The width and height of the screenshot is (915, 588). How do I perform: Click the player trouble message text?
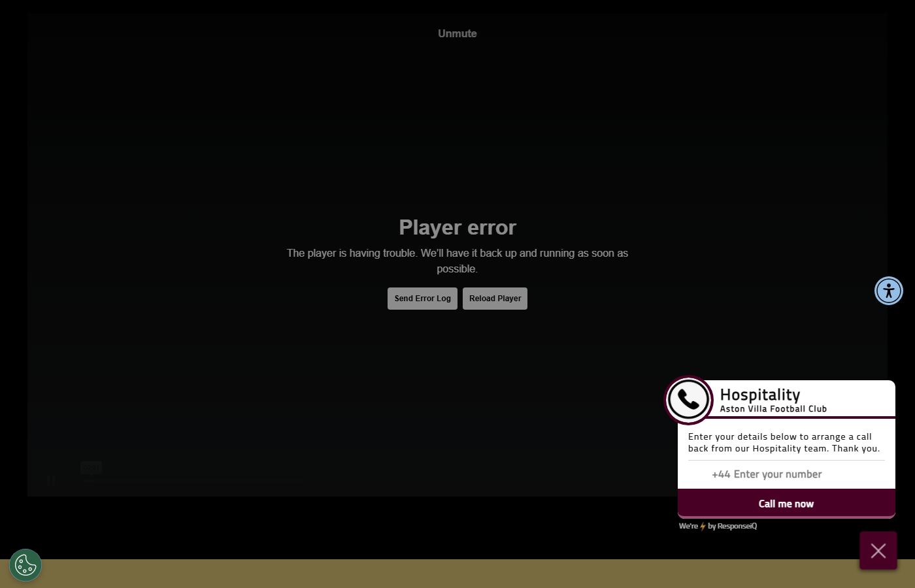click(x=457, y=261)
